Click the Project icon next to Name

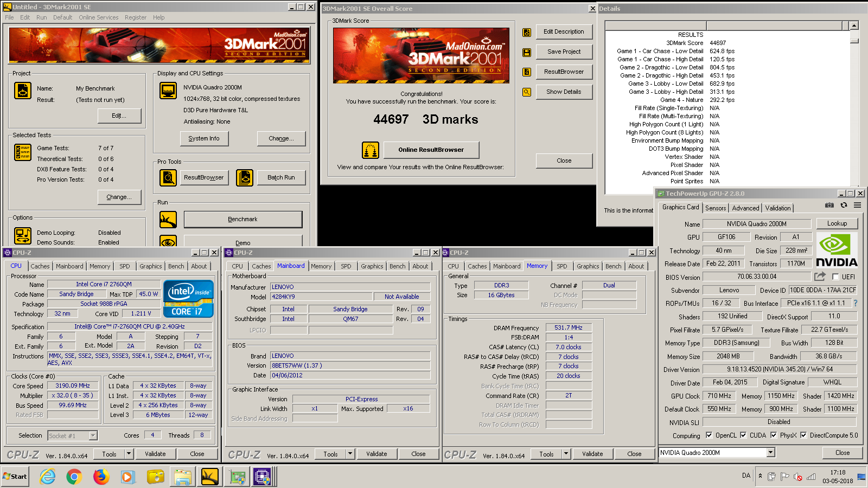click(x=23, y=91)
